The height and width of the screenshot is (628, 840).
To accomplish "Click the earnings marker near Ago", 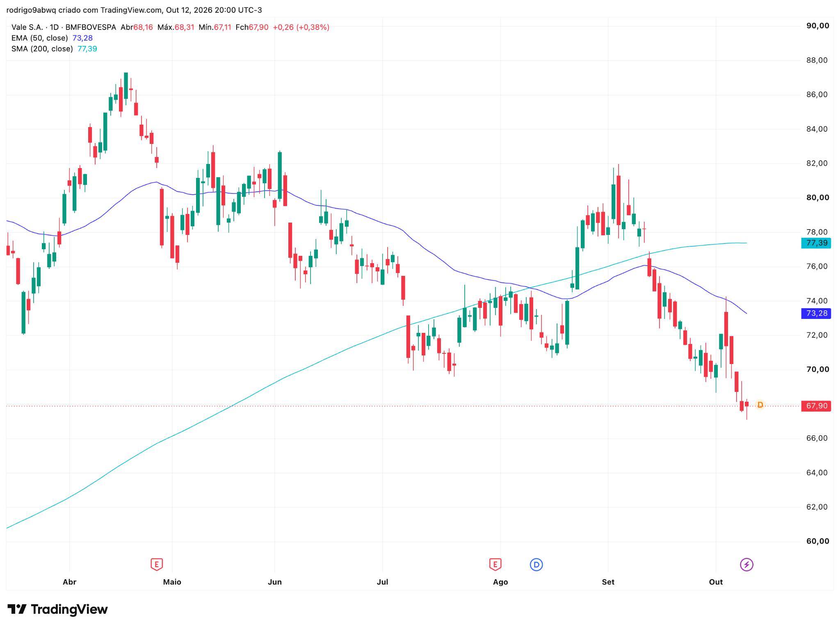I will (495, 564).
